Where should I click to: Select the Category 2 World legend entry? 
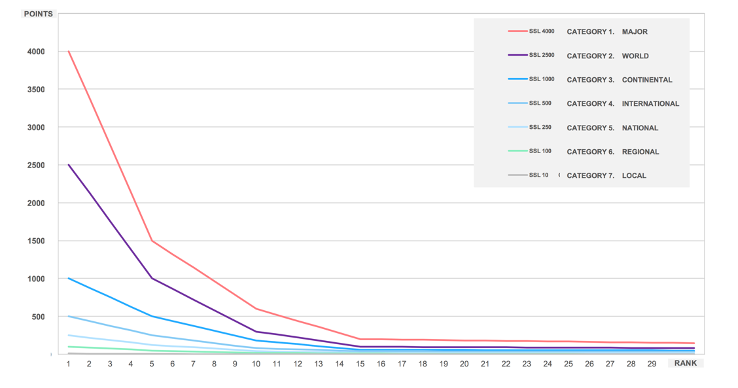(607, 56)
